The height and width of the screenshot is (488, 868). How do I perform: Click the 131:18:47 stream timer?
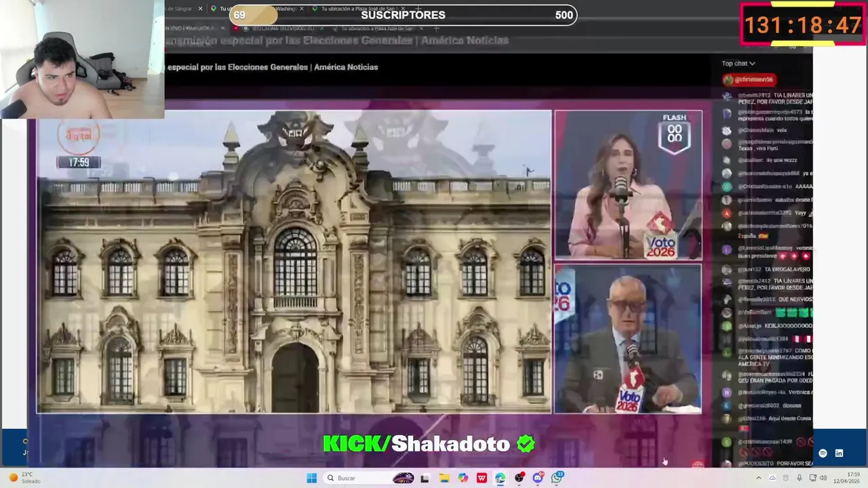pyautogui.click(x=803, y=25)
